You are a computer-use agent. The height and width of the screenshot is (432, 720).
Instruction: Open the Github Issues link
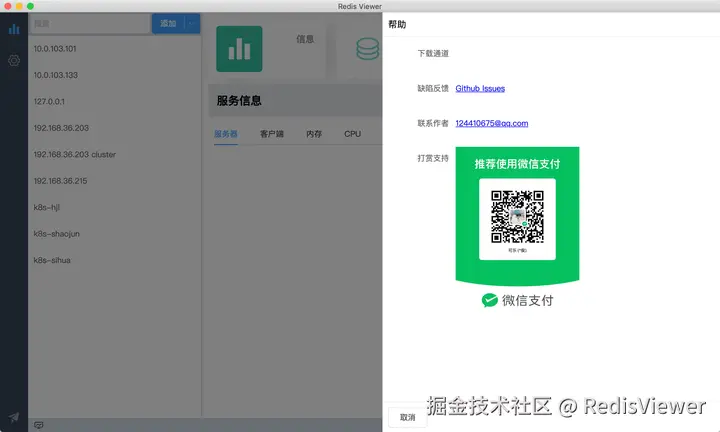pos(480,88)
